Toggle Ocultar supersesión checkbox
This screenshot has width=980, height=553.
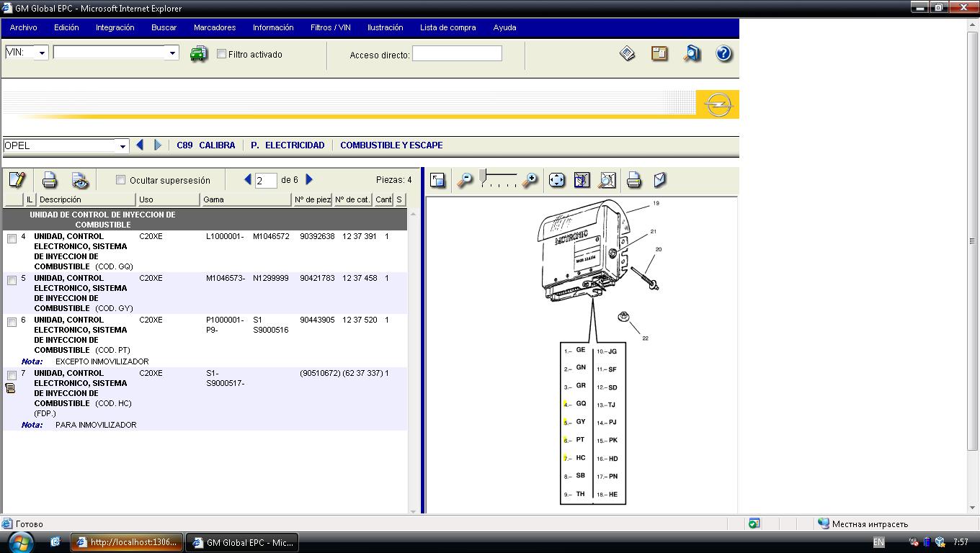pyautogui.click(x=121, y=180)
